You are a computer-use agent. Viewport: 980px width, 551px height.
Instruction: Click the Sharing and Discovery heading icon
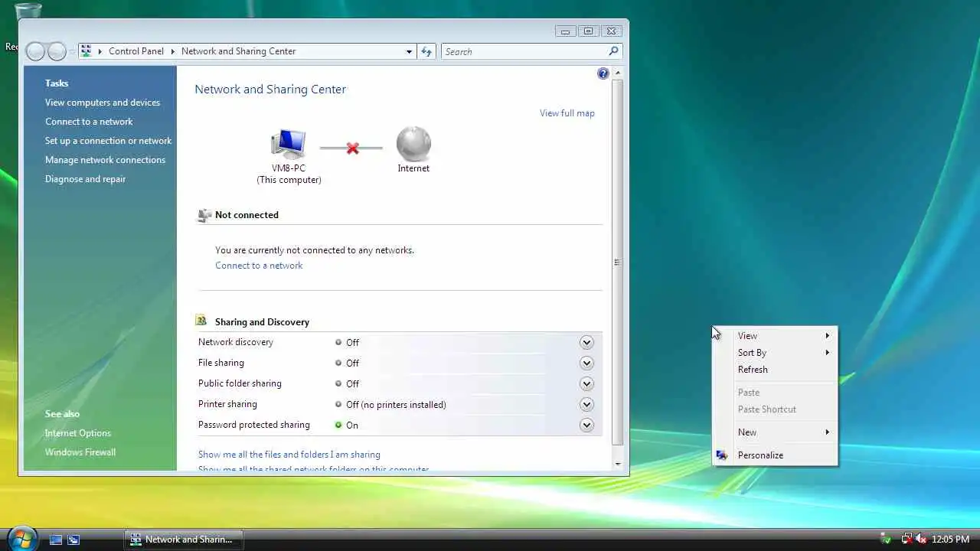201,321
